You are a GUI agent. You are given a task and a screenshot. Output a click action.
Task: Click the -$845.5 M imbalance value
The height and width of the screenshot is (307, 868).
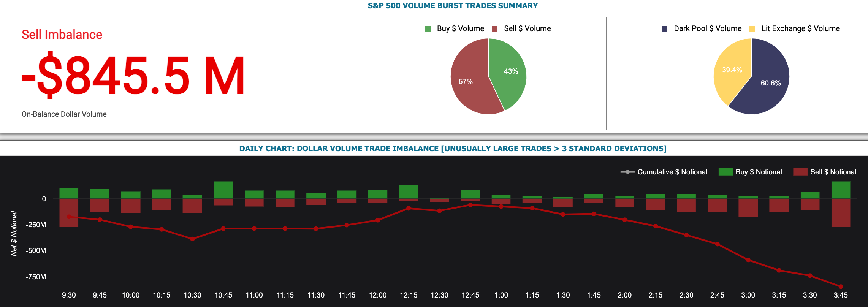(133, 76)
